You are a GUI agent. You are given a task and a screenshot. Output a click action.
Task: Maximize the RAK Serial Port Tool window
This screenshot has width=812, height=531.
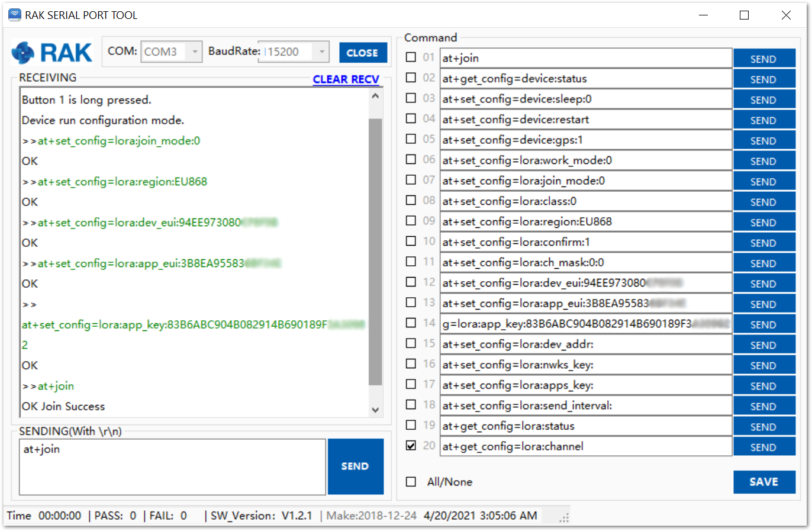[x=744, y=15]
